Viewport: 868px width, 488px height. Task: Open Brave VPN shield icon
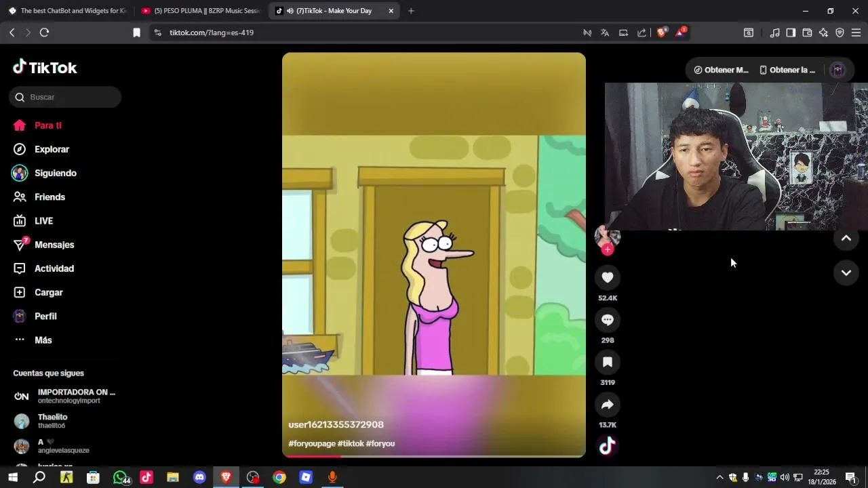[840, 33]
